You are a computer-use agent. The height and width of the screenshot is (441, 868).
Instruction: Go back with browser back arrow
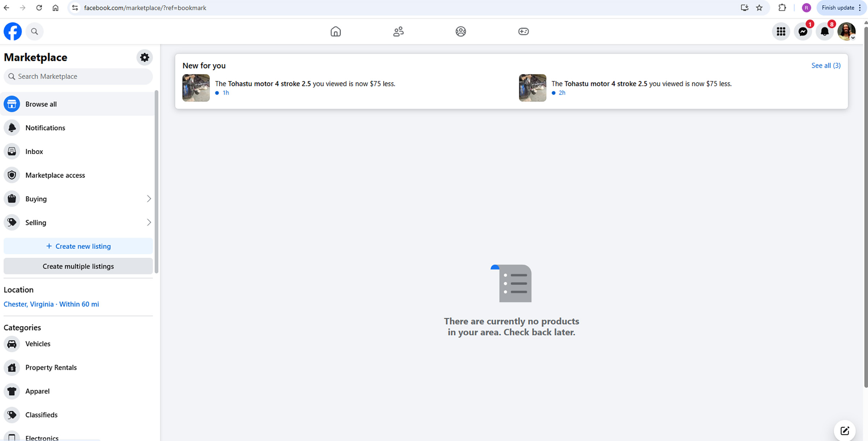click(7, 8)
